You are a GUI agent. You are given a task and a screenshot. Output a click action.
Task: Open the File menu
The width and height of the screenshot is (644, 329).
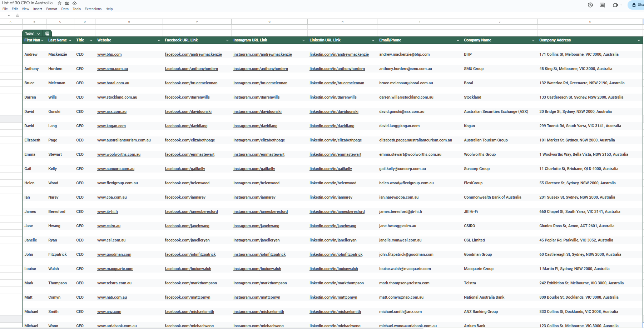click(5, 9)
